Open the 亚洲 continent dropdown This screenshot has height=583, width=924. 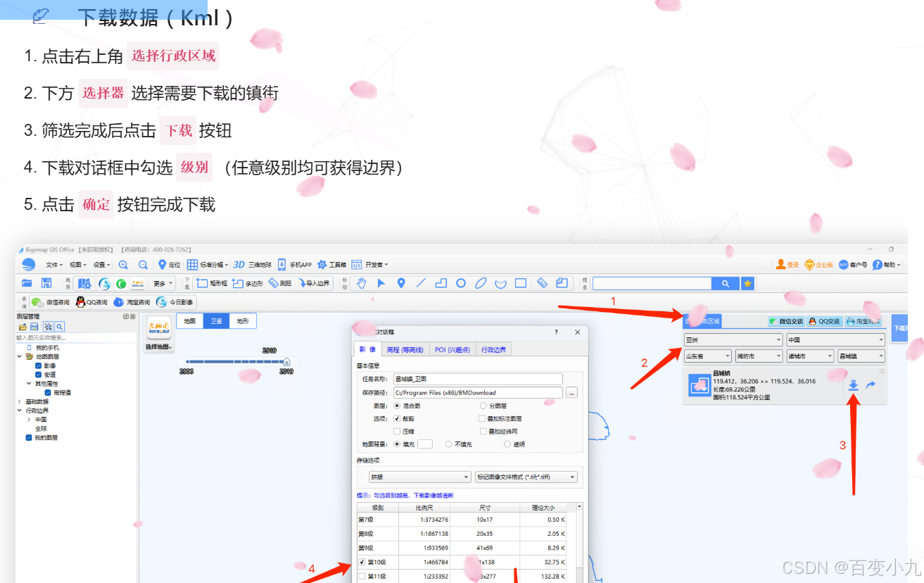pyautogui.click(x=733, y=340)
